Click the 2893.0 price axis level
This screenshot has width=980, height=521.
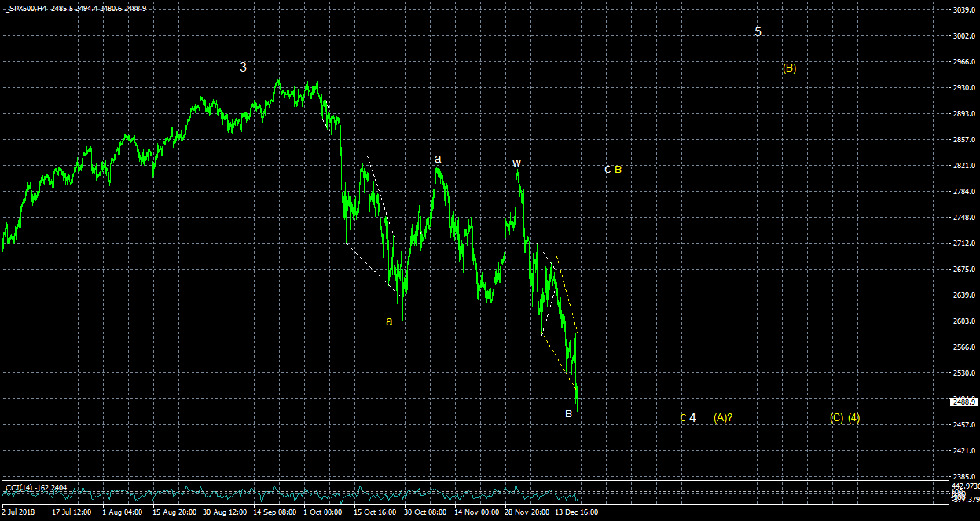pyautogui.click(x=964, y=114)
